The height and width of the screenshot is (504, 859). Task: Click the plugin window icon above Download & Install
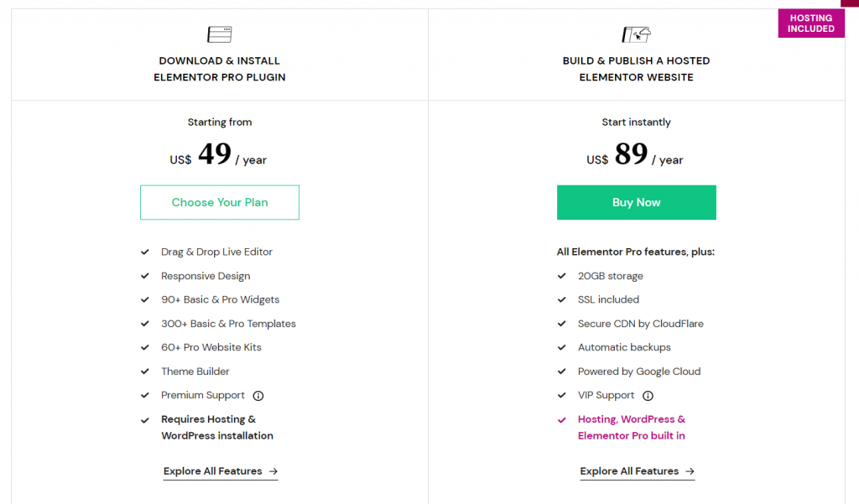click(219, 34)
